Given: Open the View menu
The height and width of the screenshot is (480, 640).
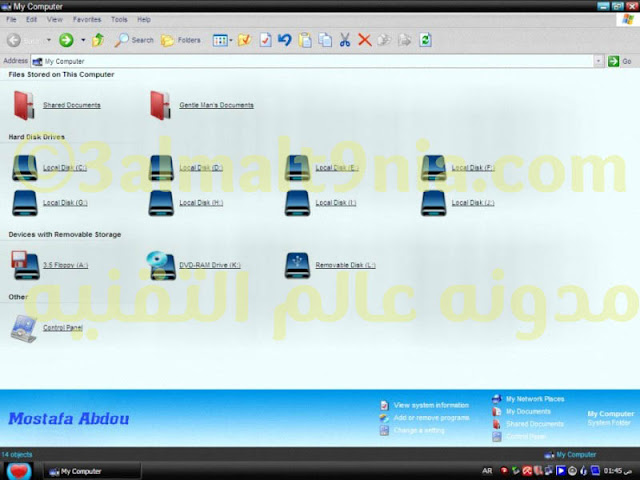Looking at the screenshot, I should pyautogui.click(x=54, y=19).
